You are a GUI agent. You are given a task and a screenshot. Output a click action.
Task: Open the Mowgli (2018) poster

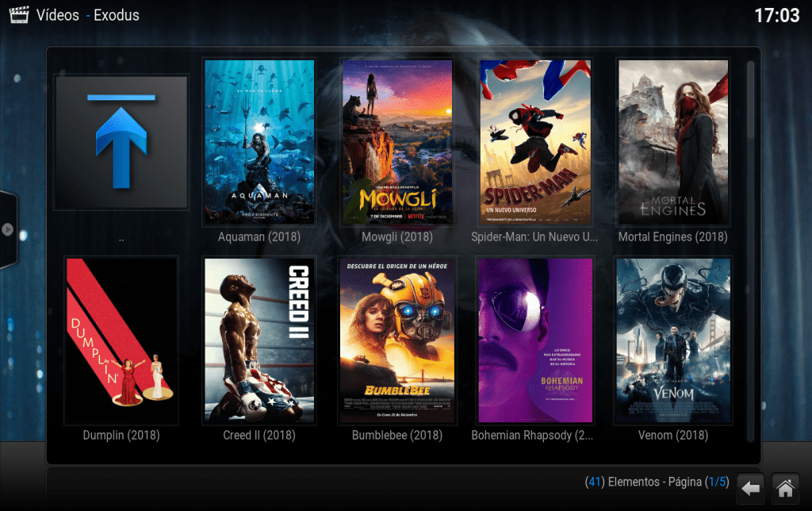tap(396, 140)
